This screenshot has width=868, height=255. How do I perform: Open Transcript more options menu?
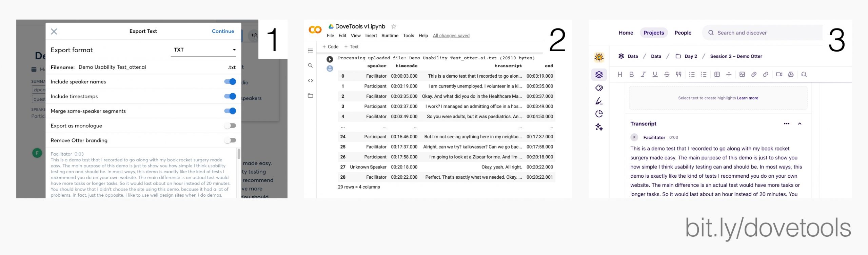pos(787,124)
